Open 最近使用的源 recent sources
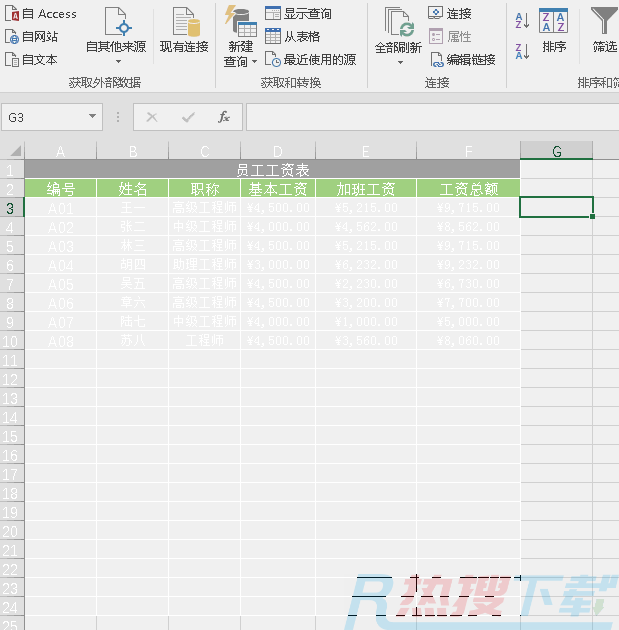 [311, 60]
